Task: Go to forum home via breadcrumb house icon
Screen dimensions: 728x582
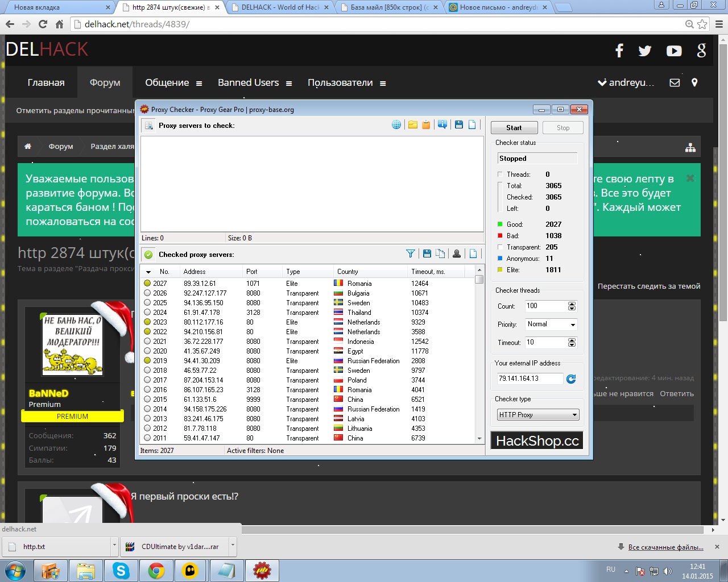Action: click(x=28, y=146)
